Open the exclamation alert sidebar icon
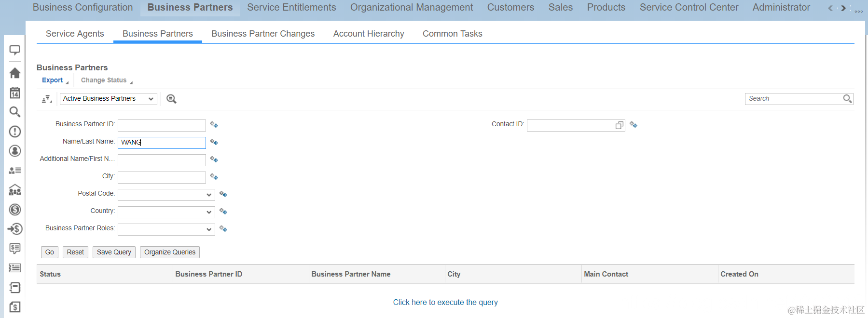Viewport: 868px width, 318px height. point(15,132)
